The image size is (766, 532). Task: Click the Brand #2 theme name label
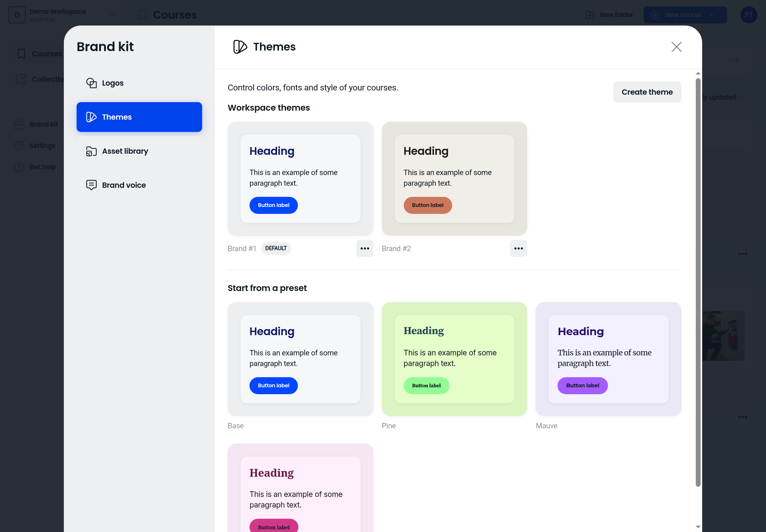tap(396, 249)
